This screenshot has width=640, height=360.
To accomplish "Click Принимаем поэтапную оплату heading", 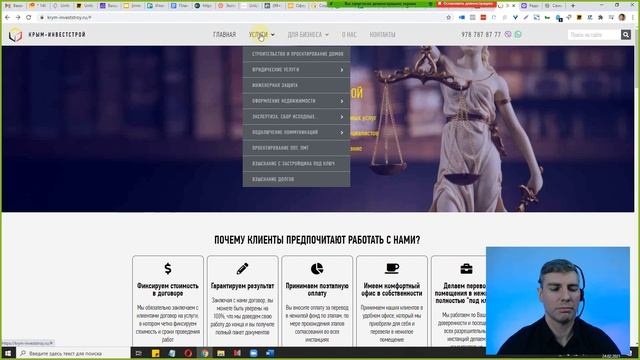I will tap(317, 289).
